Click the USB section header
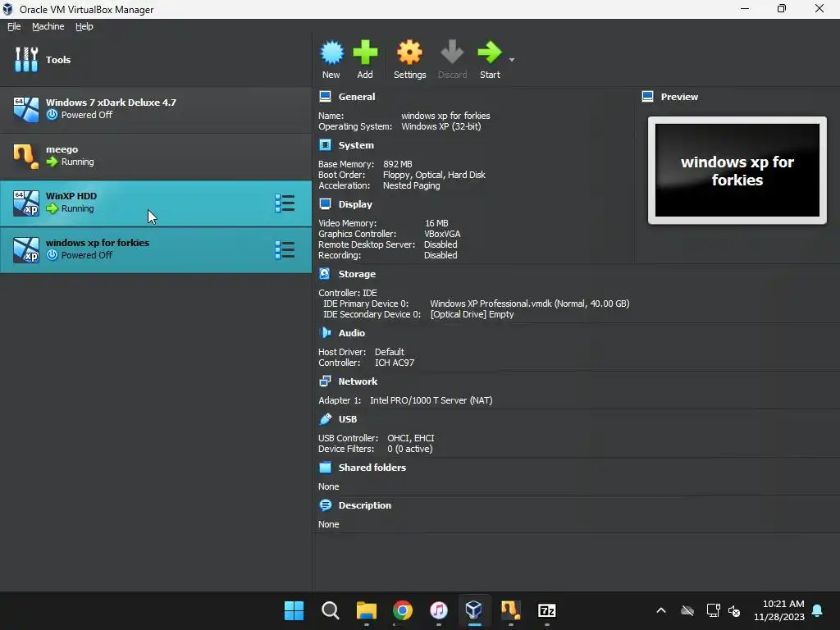 coord(348,419)
